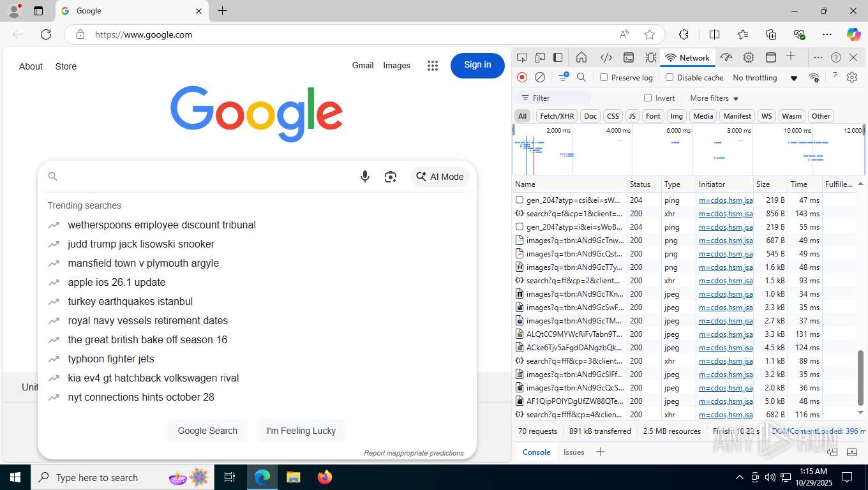
Task: Open network conditions Wi-Fi gear icon
Action: tap(814, 77)
